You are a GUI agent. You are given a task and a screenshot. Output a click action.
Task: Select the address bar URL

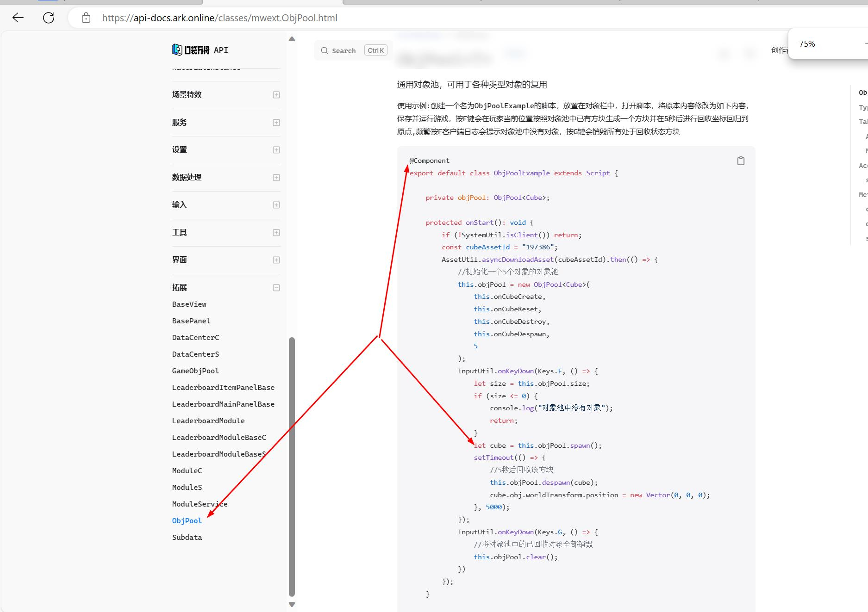[220, 18]
